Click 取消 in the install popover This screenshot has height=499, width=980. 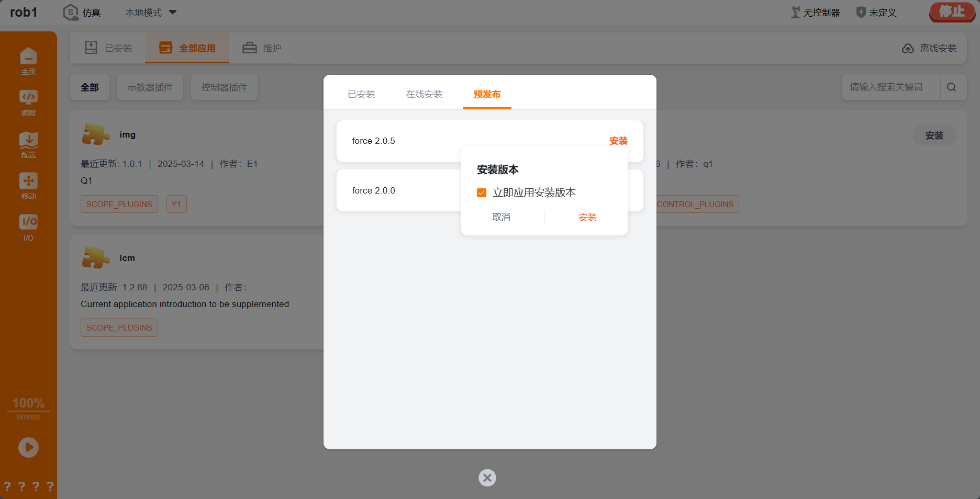502,217
